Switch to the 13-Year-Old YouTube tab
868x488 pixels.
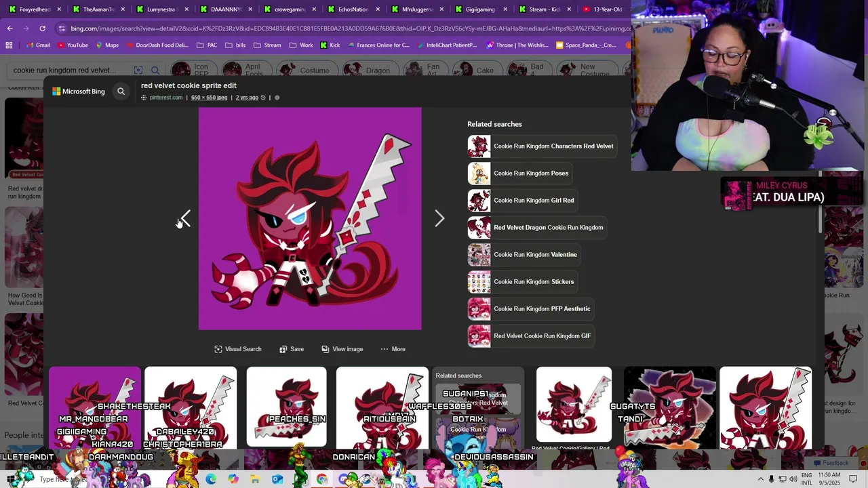(x=605, y=9)
